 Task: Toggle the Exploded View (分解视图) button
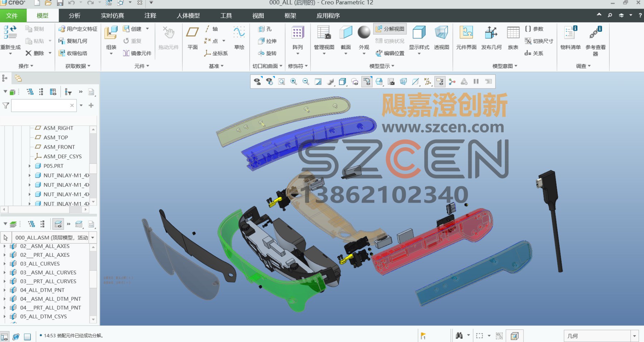390,29
